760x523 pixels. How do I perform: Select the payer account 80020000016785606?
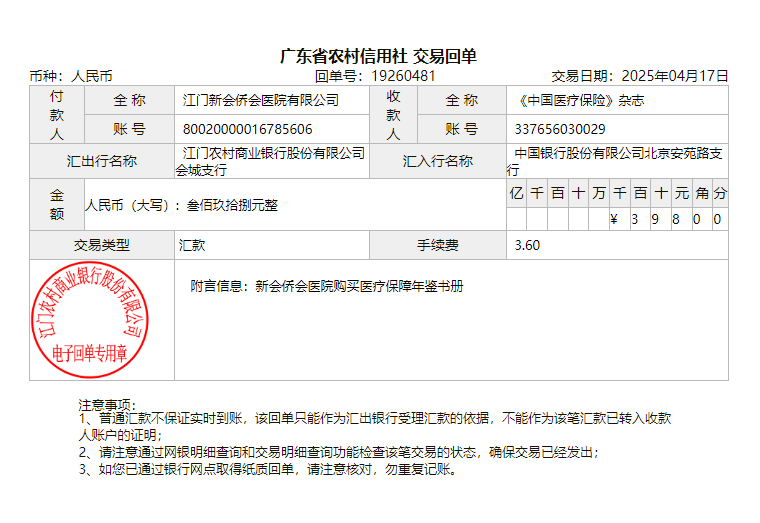[x=247, y=129]
